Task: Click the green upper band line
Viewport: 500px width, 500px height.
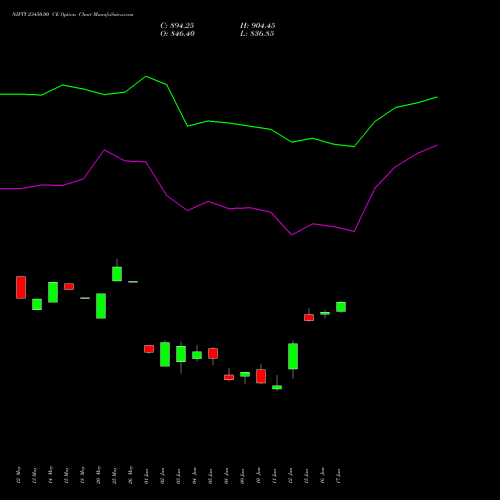Action: [x=219, y=122]
